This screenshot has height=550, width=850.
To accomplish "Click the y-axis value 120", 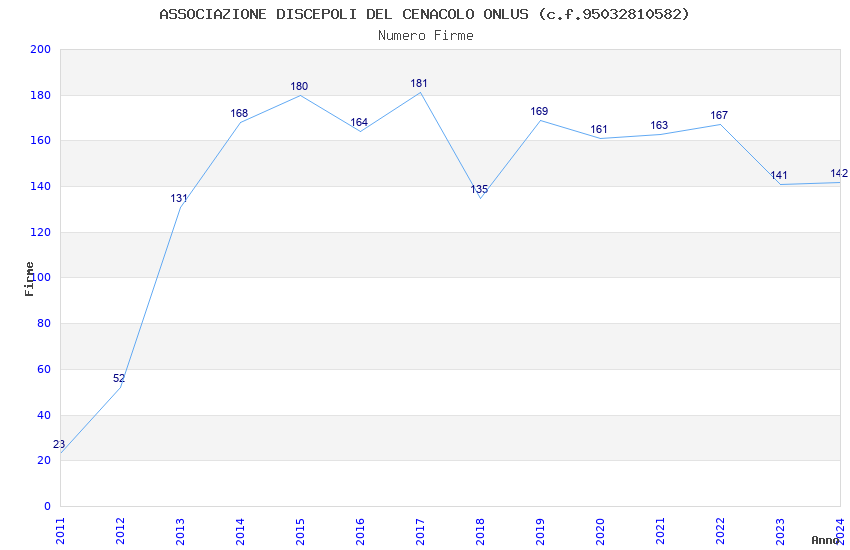I will [x=41, y=232].
